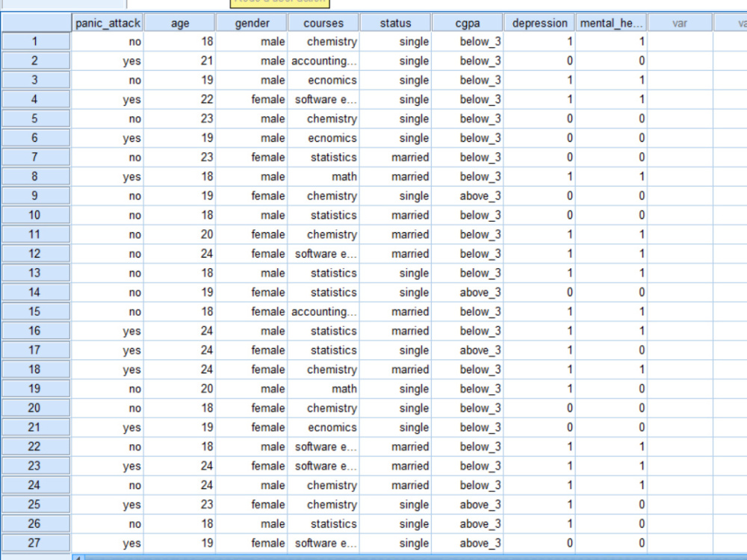Click status cell 'single' in row 13
Image resolution: width=747 pixels, height=560 pixels.
click(x=395, y=273)
